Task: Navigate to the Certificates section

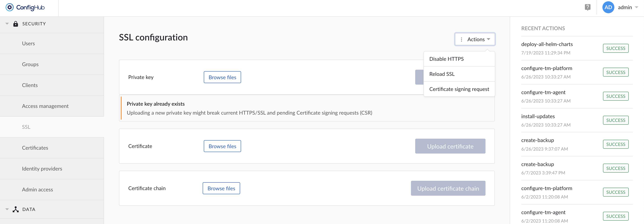Action: click(x=35, y=147)
